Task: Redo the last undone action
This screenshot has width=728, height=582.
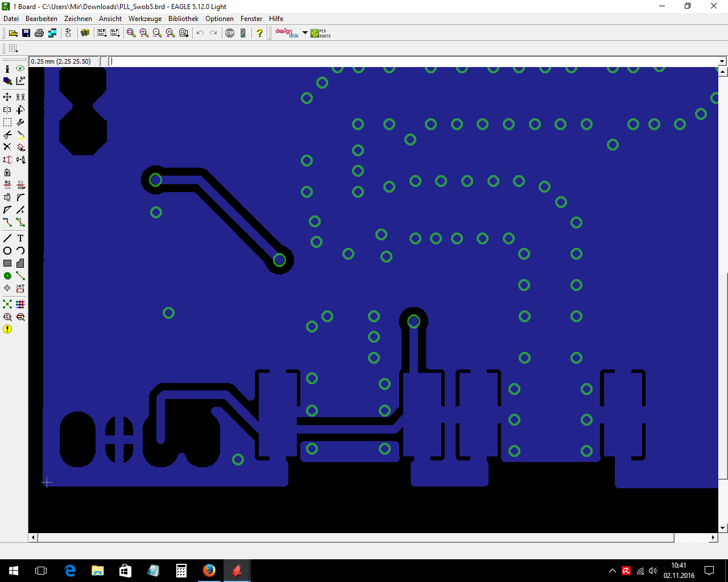Action: pyautogui.click(x=213, y=33)
